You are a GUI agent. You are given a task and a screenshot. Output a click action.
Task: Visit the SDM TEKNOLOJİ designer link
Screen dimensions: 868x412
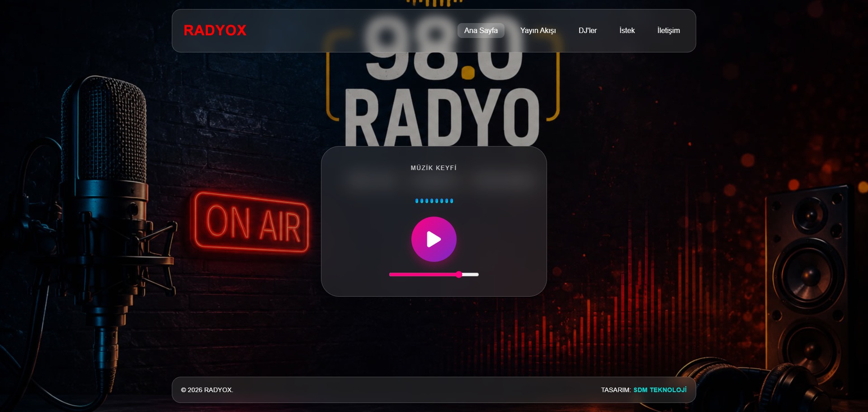point(660,390)
